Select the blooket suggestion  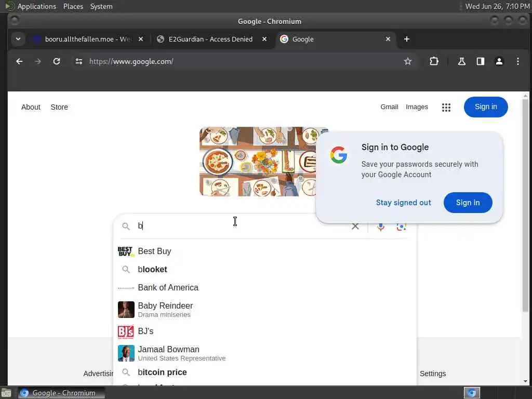(x=264, y=270)
